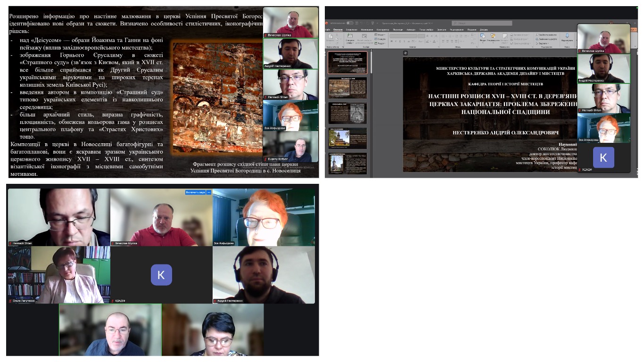Toggle the AutoSave switch in PowerPoint title bar
This screenshot has width=644, height=362.
coord(350,23)
